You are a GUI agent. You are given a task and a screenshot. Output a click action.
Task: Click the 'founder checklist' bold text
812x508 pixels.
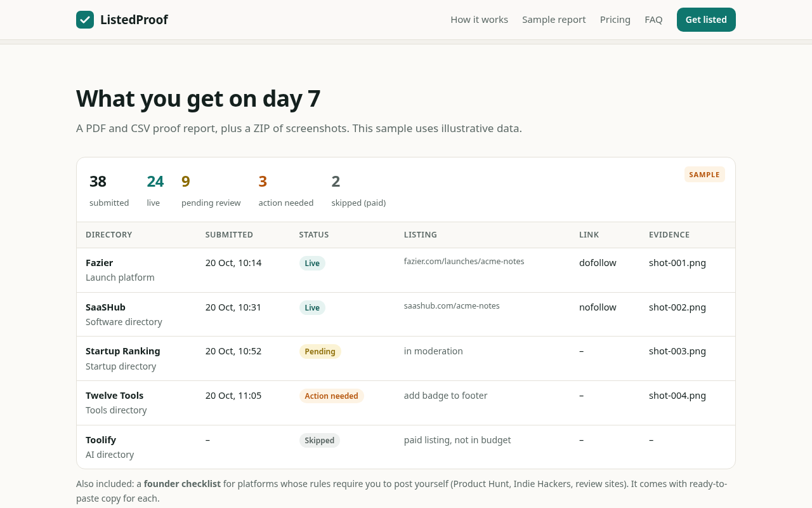point(182,484)
